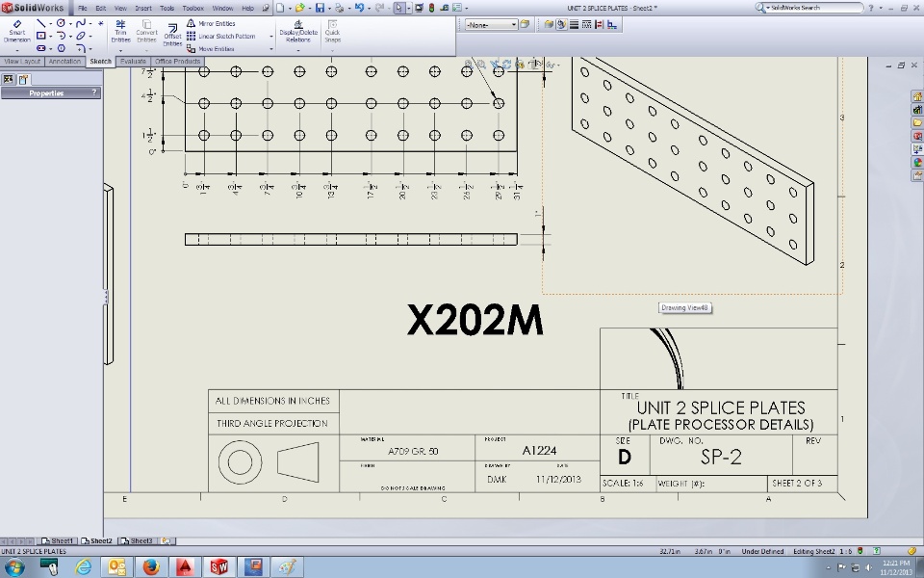Open the Tools menu
The width and height of the screenshot is (924, 578).
[167, 9]
